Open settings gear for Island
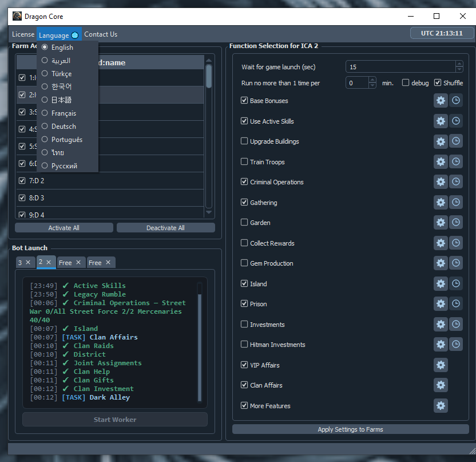This screenshot has height=462, width=476. point(441,284)
